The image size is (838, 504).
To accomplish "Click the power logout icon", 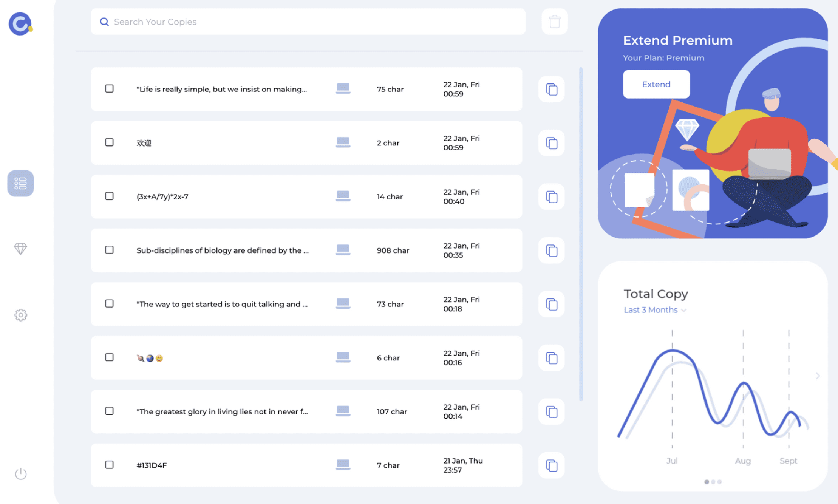I will [21, 474].
